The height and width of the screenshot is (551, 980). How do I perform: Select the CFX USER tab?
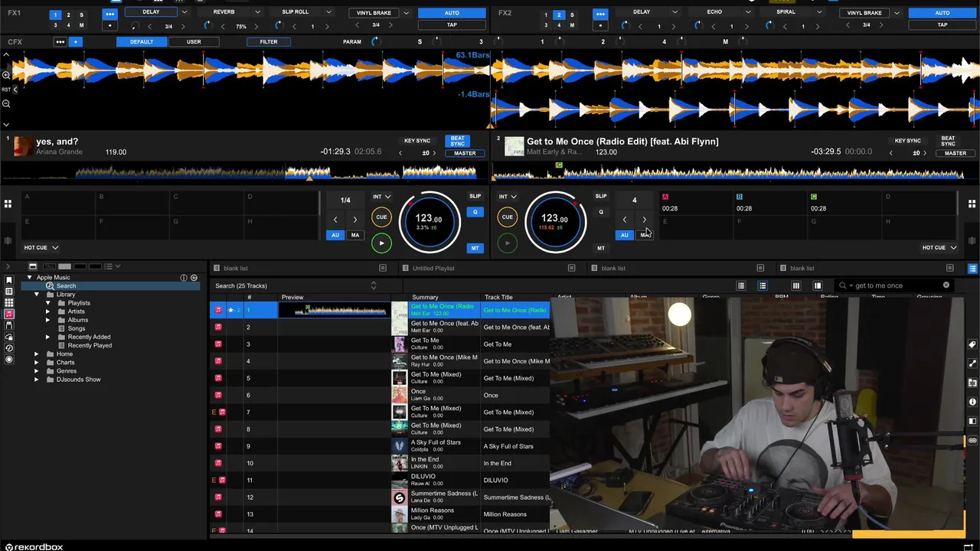coord(194,41)
